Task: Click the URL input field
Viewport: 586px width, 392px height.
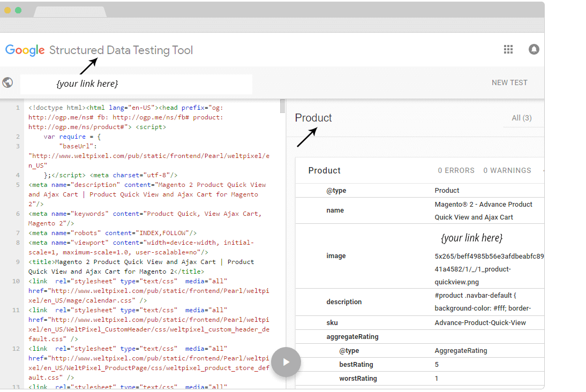Action: 136,84
